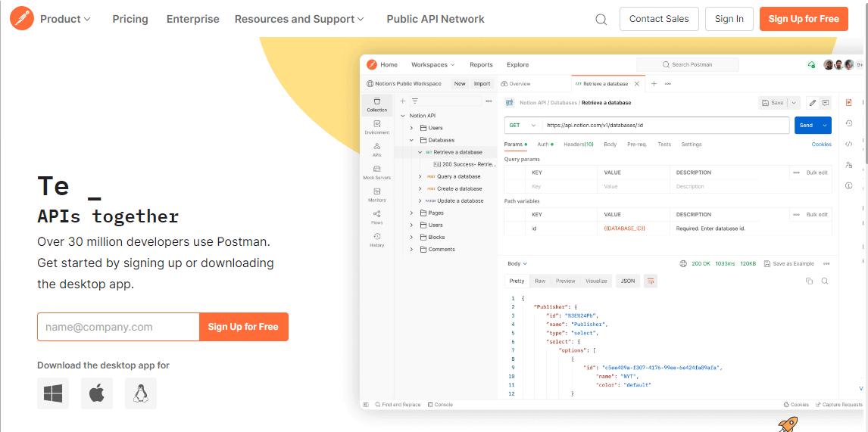Go to the Pricing page
This screenshot has height=432, width=868.
coord(130,19)
